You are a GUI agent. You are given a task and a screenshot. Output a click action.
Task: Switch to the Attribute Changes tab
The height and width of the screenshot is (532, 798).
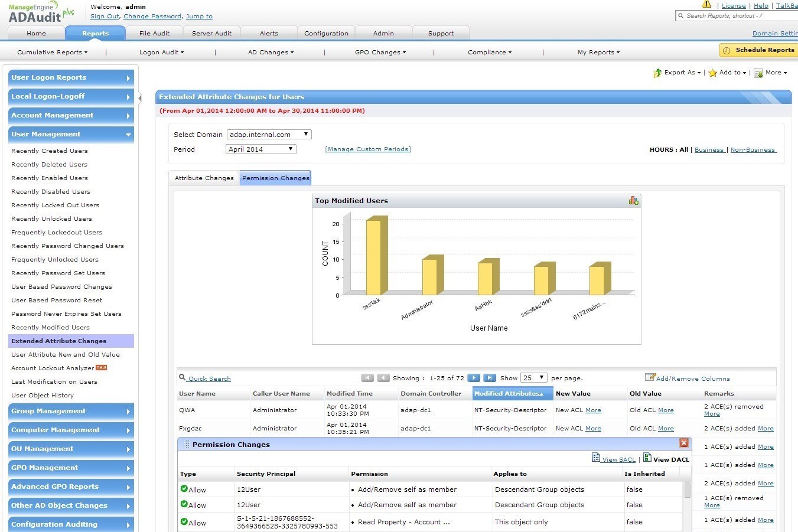[204, 178]
